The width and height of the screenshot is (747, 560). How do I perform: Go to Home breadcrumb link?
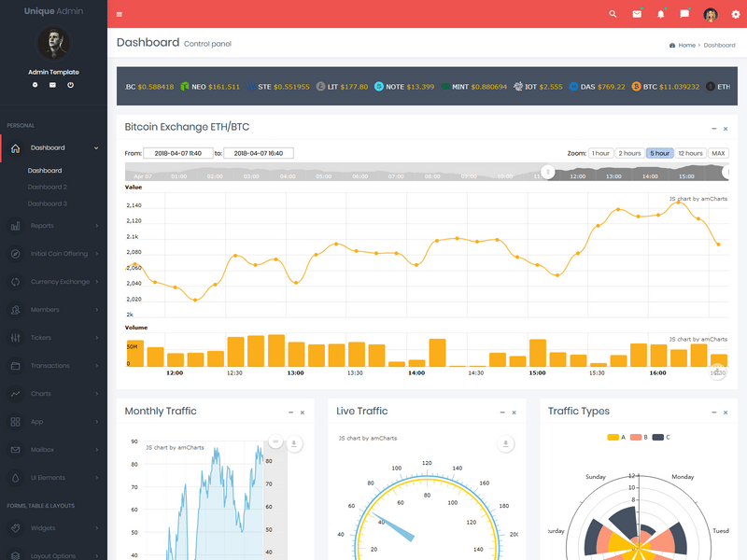[x=686, y=45]
